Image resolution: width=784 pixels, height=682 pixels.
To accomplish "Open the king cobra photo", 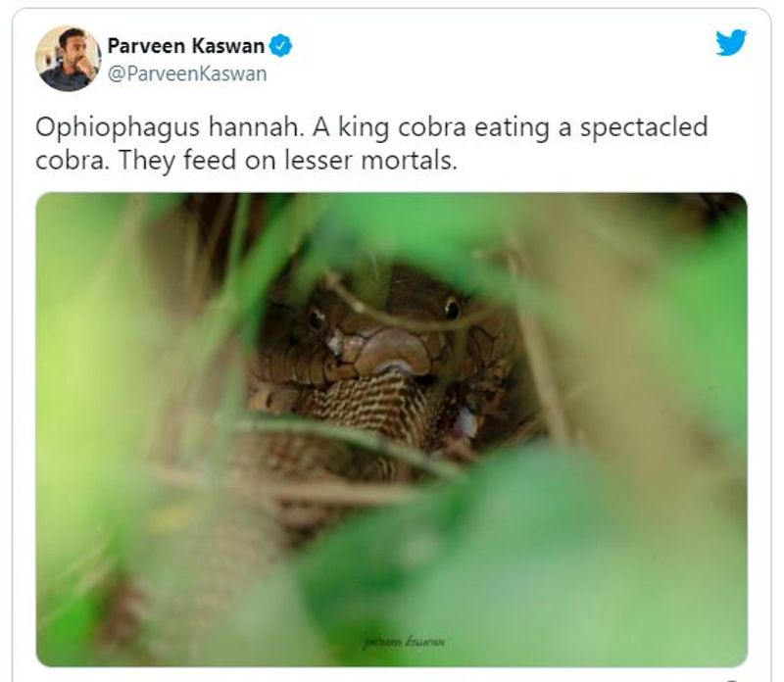I will click(391, 429).
